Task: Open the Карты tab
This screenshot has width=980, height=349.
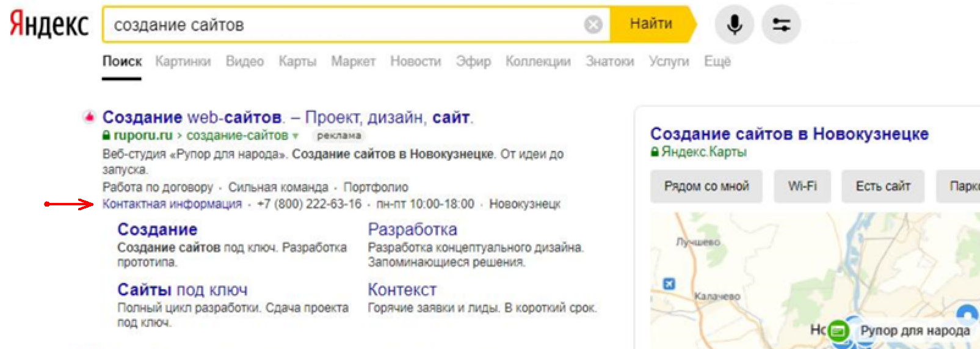Action: (297, 61)
